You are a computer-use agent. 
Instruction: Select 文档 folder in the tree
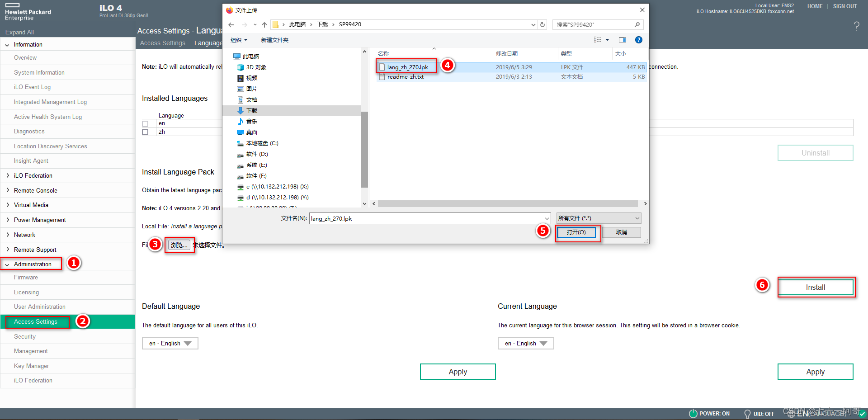(x=247, y=100)
